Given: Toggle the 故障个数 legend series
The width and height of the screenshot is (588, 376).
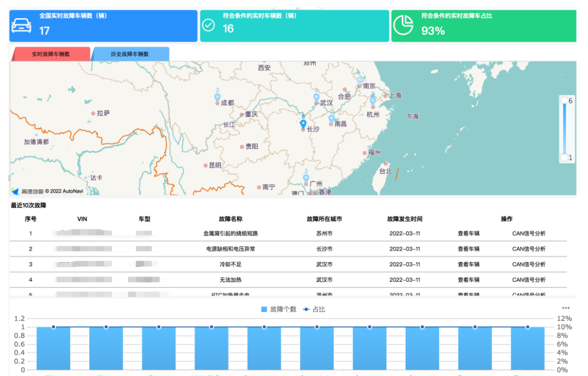Looking at the screenshot, I should [x=279, y=309].
